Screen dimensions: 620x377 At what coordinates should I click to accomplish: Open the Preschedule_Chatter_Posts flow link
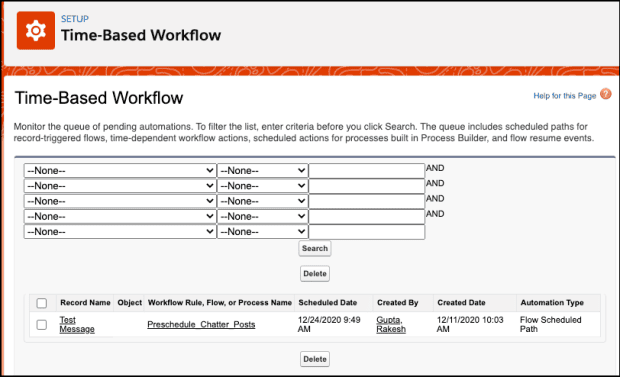click(201, 324)
